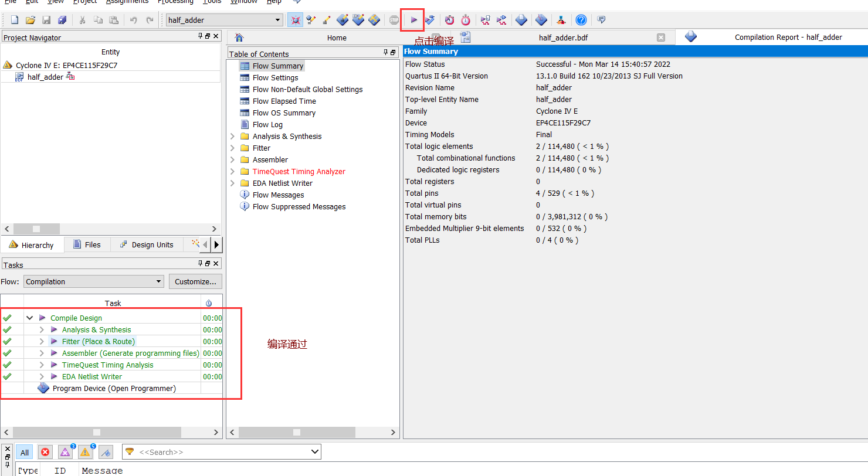Select the half_adder entity in hierarchy
Image resolution: width=868 pixels, height=476 pixels.
pos(45,77)
